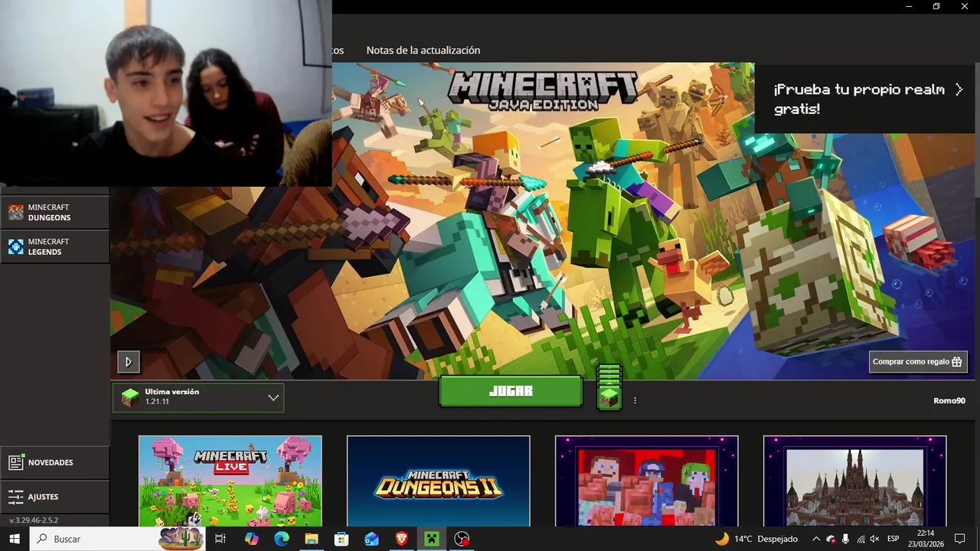This screenshot has height=551, width=980.
Task: Open the news card with three characters
Action: (647, 481)
